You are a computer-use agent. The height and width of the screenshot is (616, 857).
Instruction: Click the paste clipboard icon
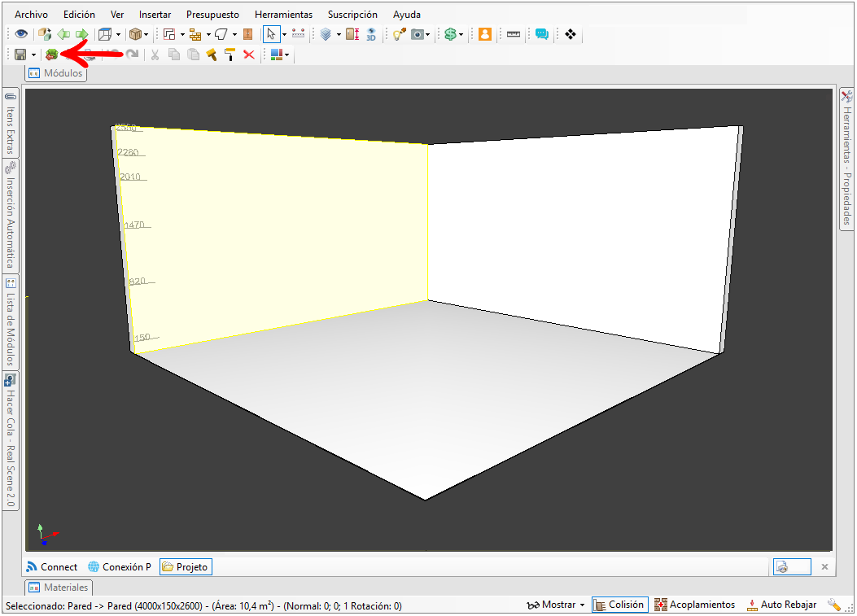193,55
